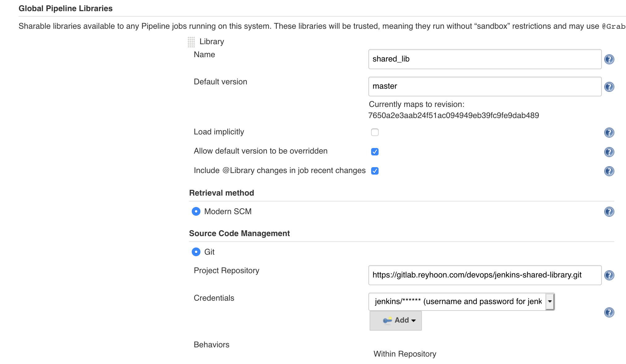Select the Modern SCM radio button
626x364 pixels.
click(196, 211)
